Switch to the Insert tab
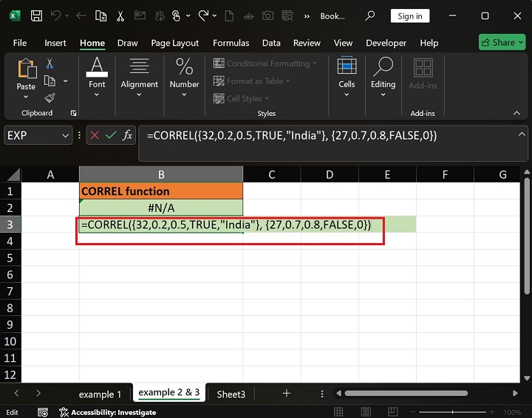The width and height of the screenshot is (532, 418). [x=55, y=43]
